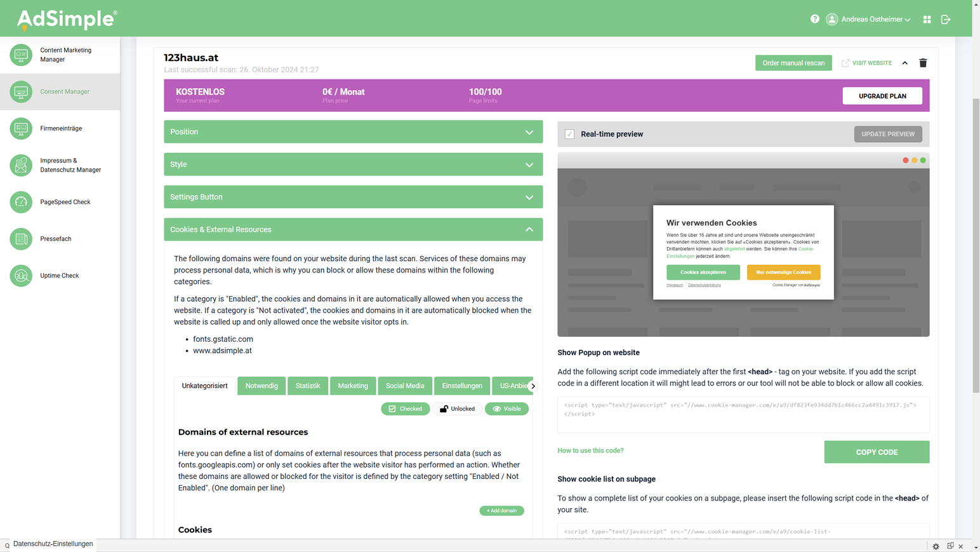This screenshot has width=980, height=552.
Task: Delete 123haus.at using the trash icon
Action: [x=923, y=63]
